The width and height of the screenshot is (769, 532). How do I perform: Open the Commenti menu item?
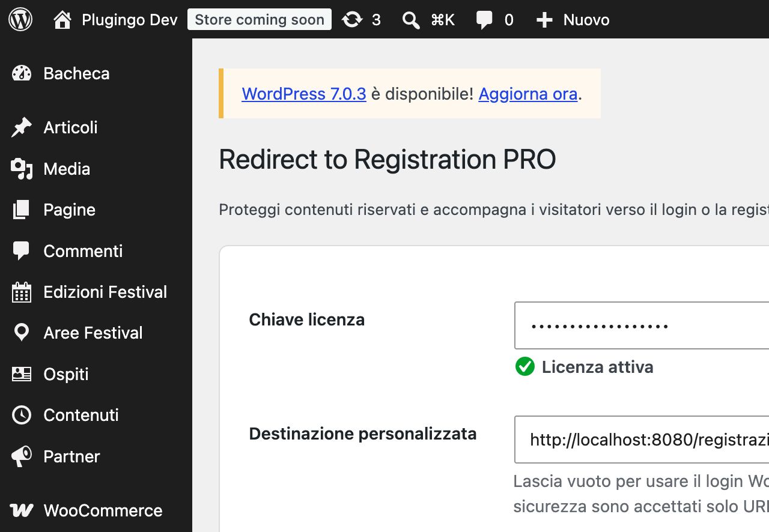(x=96, y=251)
